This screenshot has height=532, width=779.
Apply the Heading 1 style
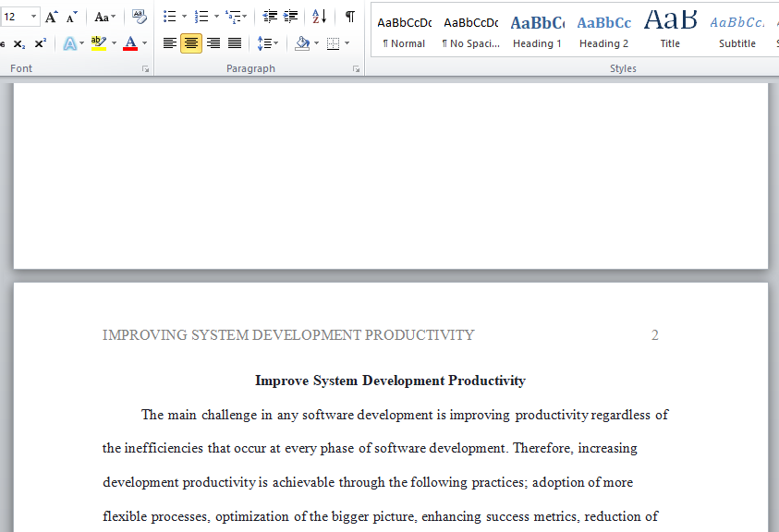click(537, 31)
